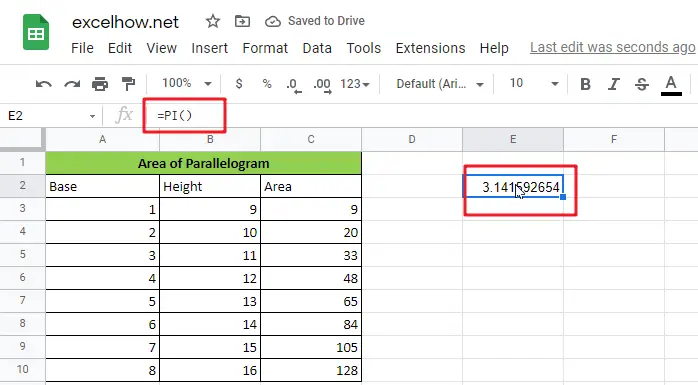
Task: Move document with the folder icon
Action: coord(242,21)
